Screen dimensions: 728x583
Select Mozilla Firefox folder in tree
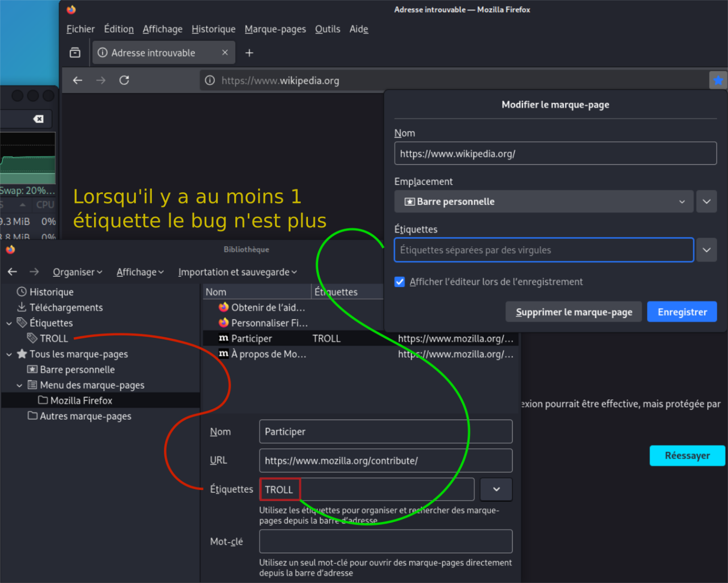click(x=81, y=400)
